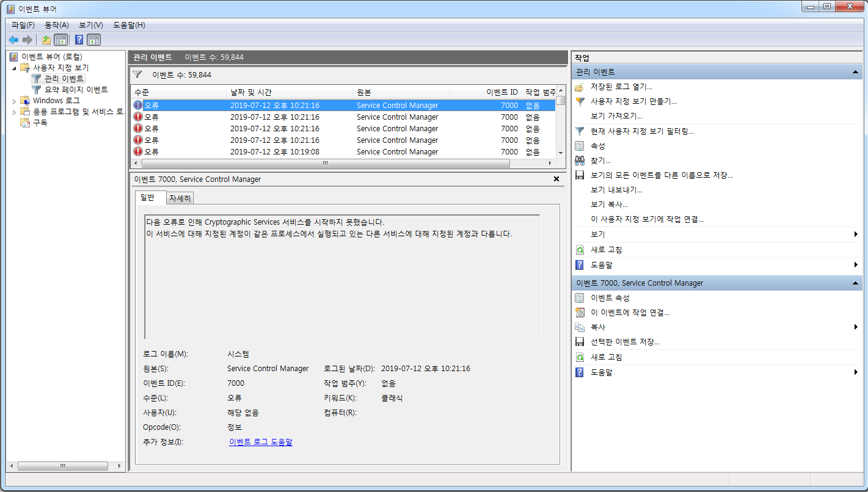Sort by 날짜 및 시간 column header
Viewport: 868px width, 492px height.
(x=290, y=92)
